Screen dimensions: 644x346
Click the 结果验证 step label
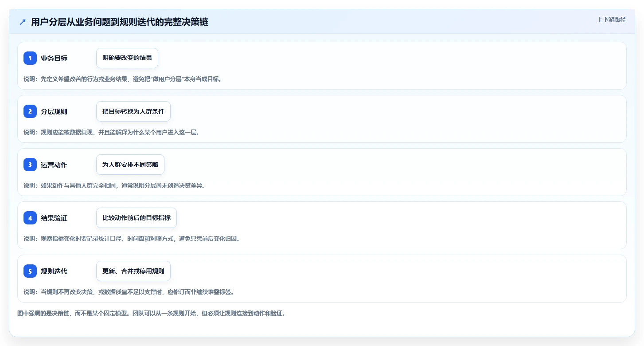(54, 218)
